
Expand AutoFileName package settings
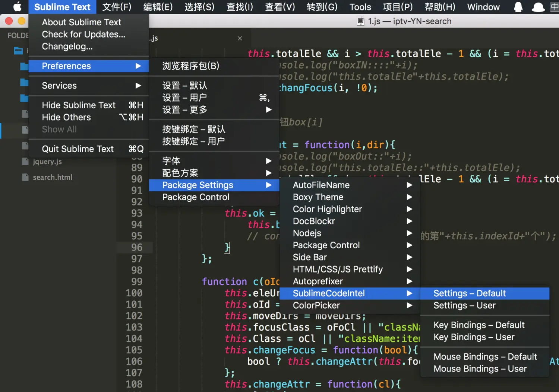pyautogui.click(x=350, y=185)
